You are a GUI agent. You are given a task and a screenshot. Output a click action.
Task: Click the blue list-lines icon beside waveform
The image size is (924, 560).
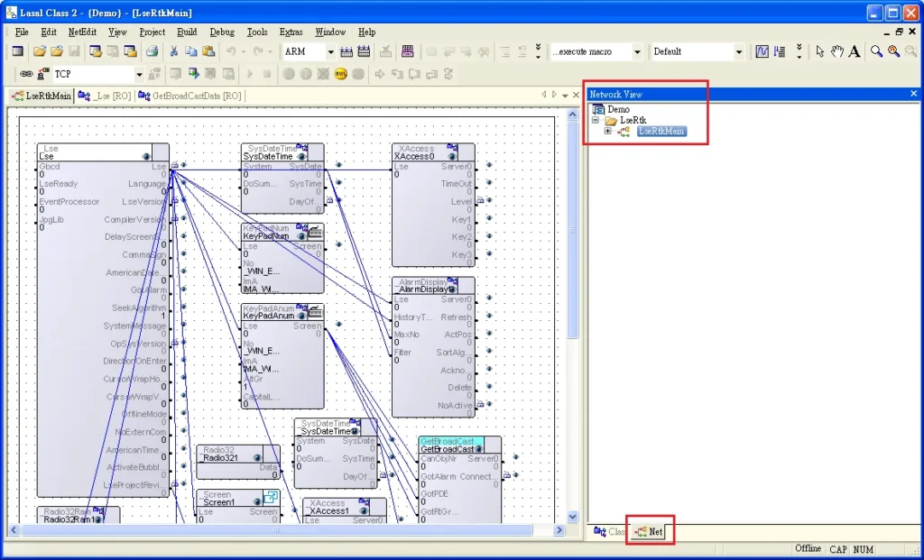coord(780,51)
